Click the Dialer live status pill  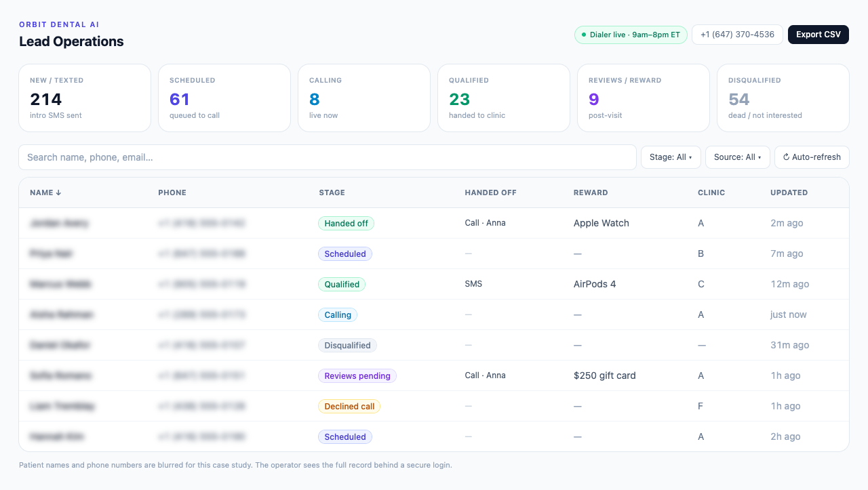pos(631,35)
